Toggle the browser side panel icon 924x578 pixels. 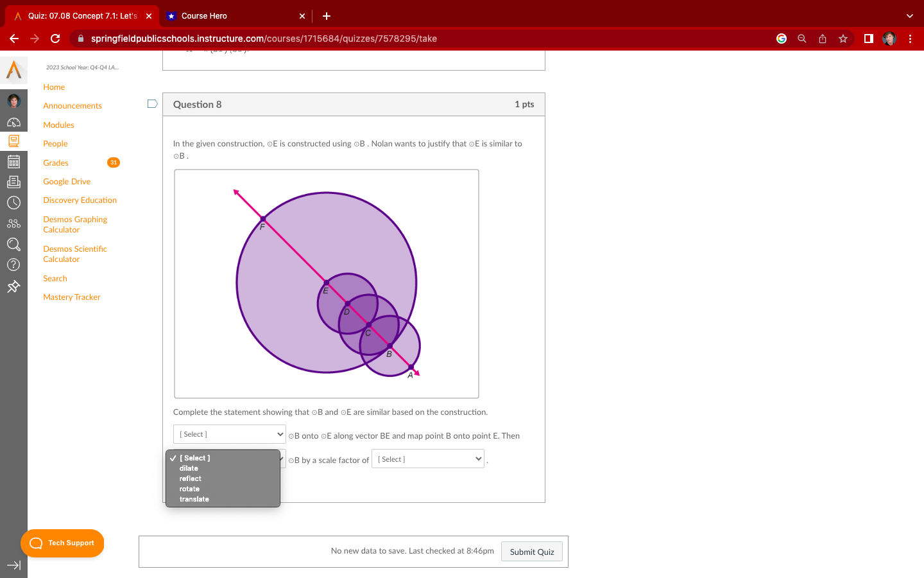(869, 39)
